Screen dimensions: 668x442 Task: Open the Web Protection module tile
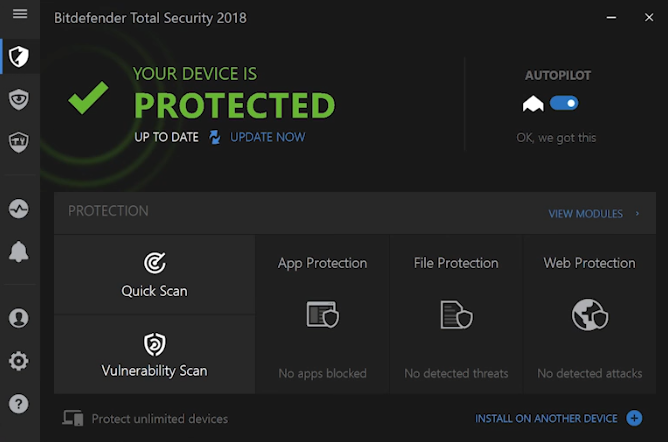[x=589, y=315]
